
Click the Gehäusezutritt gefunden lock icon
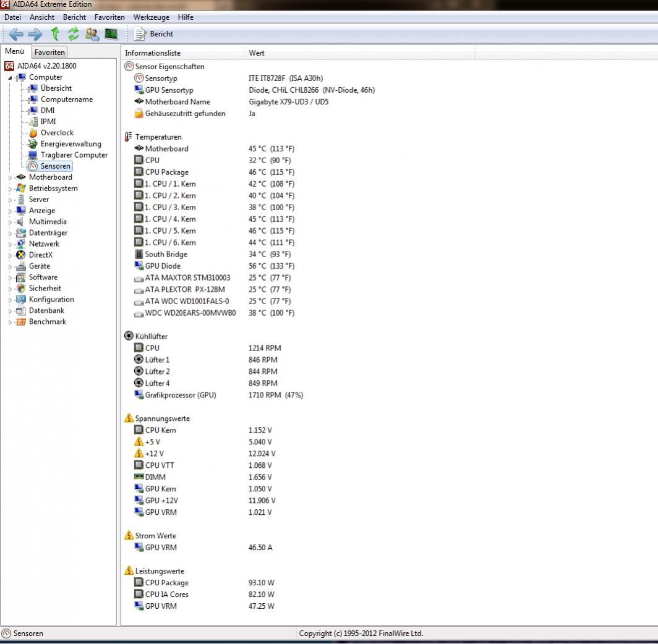(139, 113)
